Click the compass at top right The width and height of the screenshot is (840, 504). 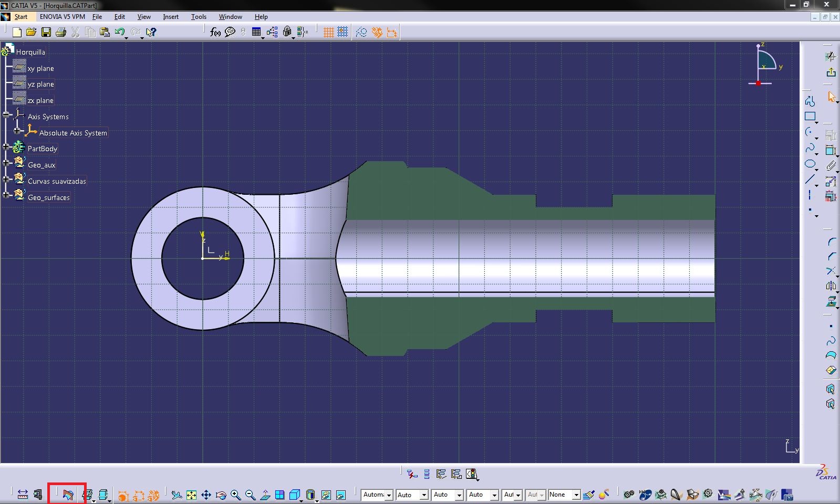click(x=764, y=64)
